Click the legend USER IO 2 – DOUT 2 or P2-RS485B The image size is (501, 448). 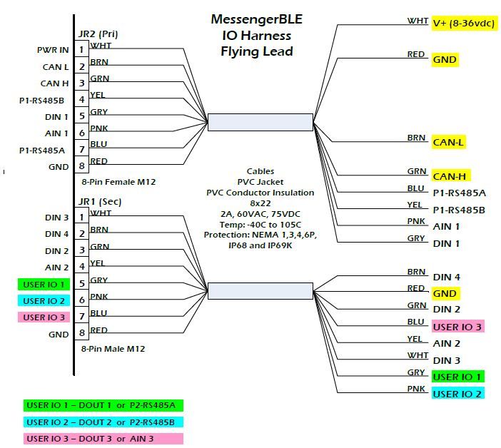pos(103,422)
